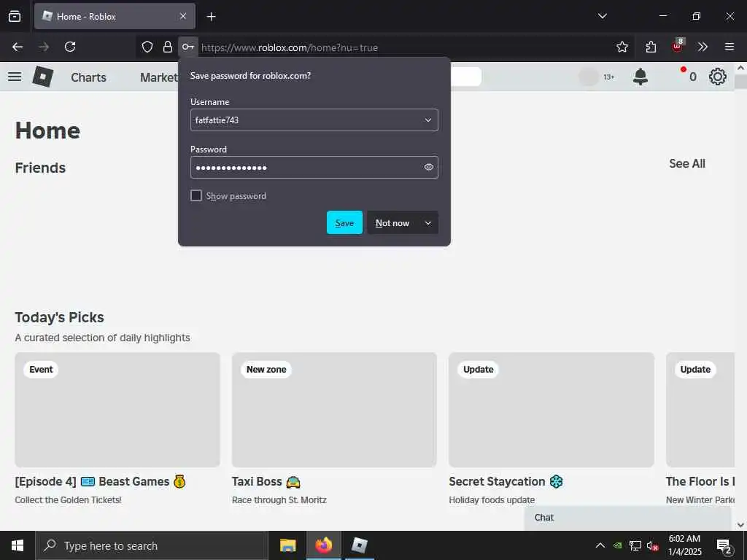
Task: Open a new browser tab
Action: (211, 17)
